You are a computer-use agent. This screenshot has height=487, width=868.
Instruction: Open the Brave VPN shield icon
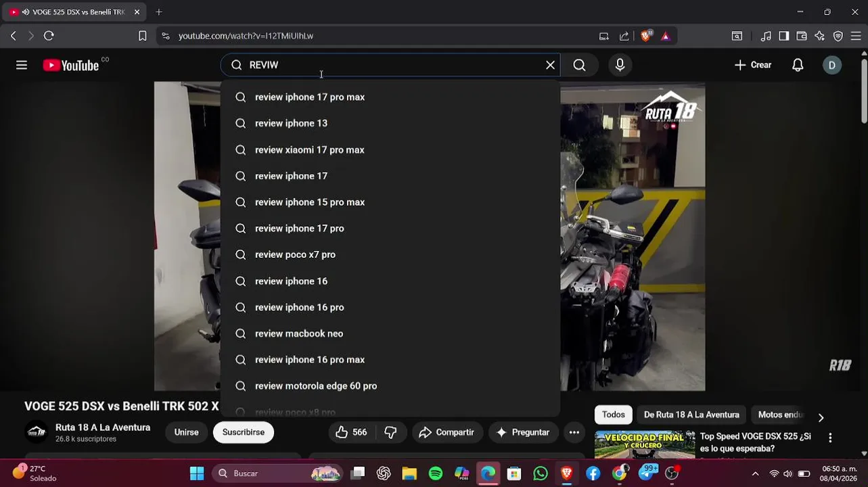[x=838, y=36]
